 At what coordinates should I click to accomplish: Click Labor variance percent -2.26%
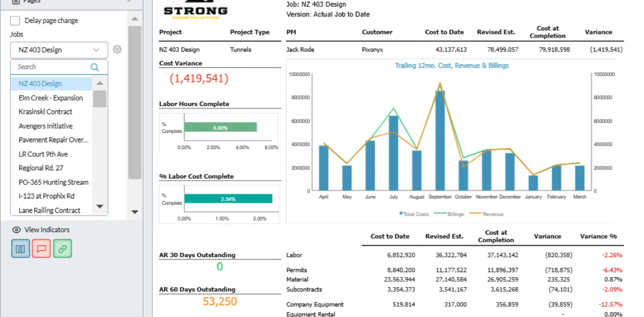[x=612, y=255]
